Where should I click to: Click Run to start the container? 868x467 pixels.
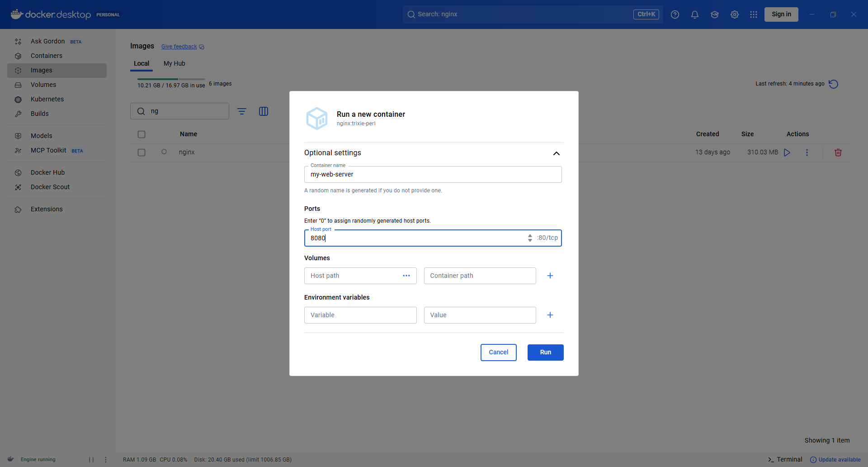pyautogui.click(x=546, y=353)
